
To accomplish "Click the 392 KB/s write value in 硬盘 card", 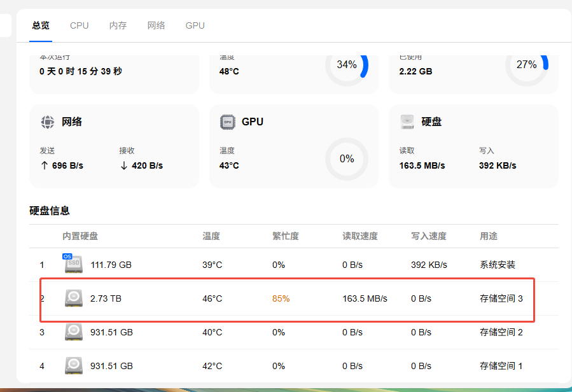I will 498,165.
